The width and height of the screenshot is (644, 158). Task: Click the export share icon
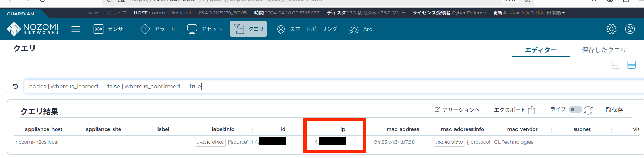(532, 110)
